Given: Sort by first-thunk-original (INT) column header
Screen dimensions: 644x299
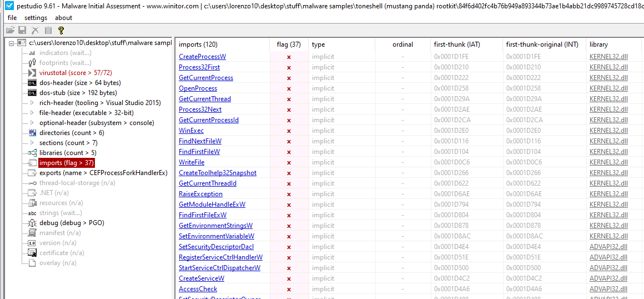Looking at the screenshot, I should point(545,44).
